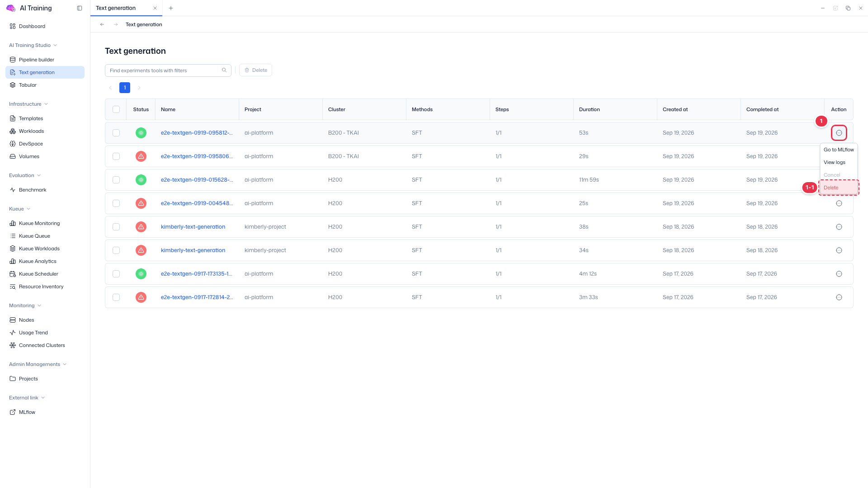This screenshot has width=868, height=488.
Task: Toggle the select-all header checkbox
Action: (x=116, y=109)
